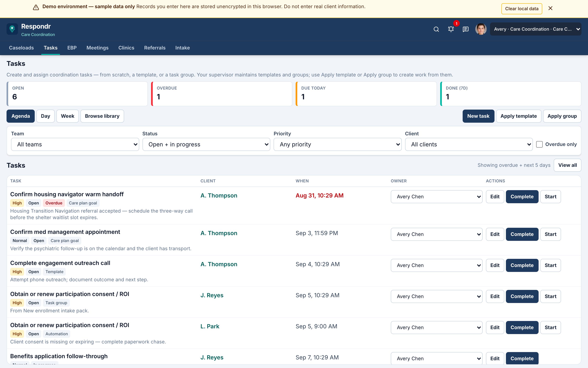Image resolution: width=588 pixels, height=368 pixels.
Task: Open the notifications bell
Action: 451,29
